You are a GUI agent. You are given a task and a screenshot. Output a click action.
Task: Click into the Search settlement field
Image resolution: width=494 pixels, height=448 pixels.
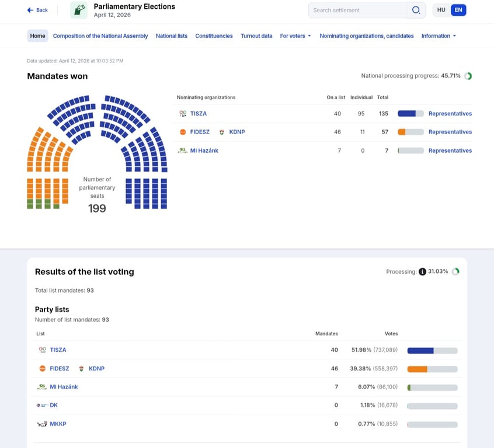pyautogui.click(x=357, y=10)
